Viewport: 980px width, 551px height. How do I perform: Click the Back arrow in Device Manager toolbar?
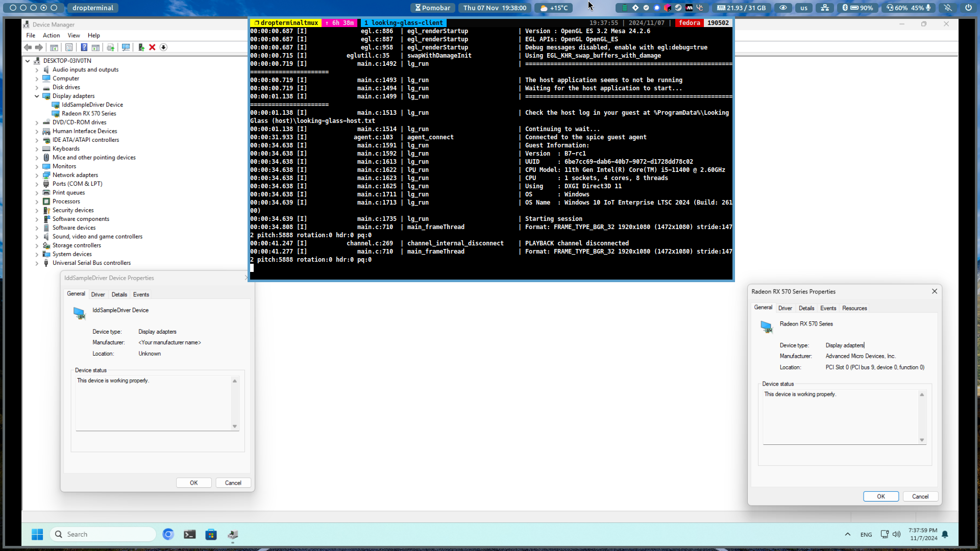point(28,47)
